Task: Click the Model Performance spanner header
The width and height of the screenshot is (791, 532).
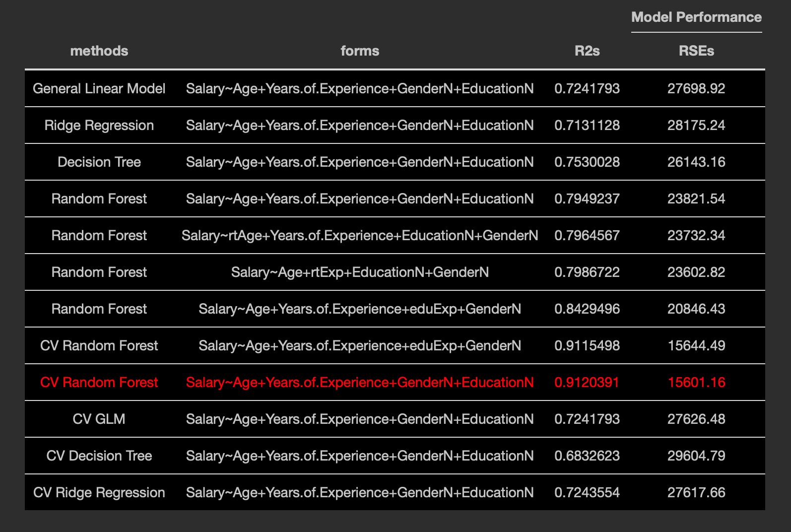Action: [x=696, y=17]
